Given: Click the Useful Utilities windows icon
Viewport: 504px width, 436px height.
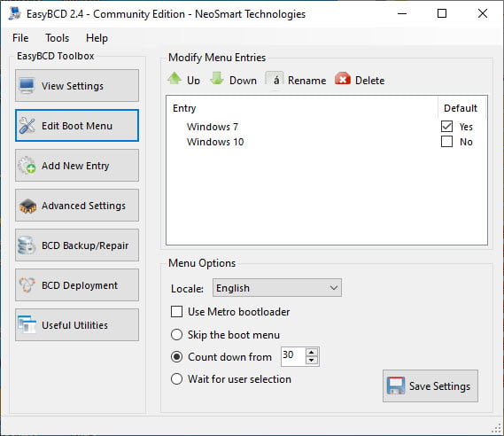Looking at the screenshot, I should pos(27,324).
